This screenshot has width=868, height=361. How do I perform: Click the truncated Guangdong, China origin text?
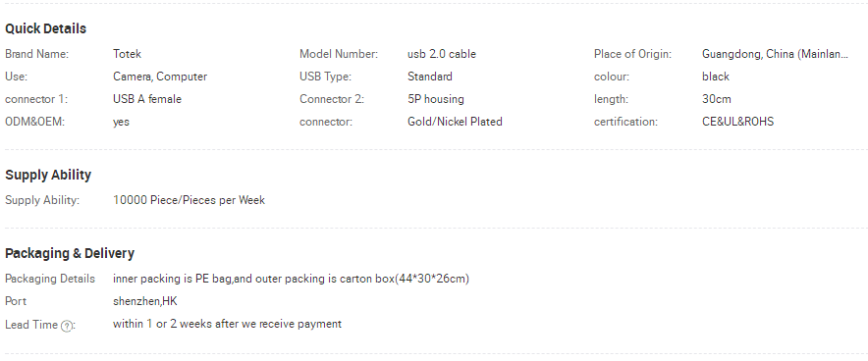[775, 54]
